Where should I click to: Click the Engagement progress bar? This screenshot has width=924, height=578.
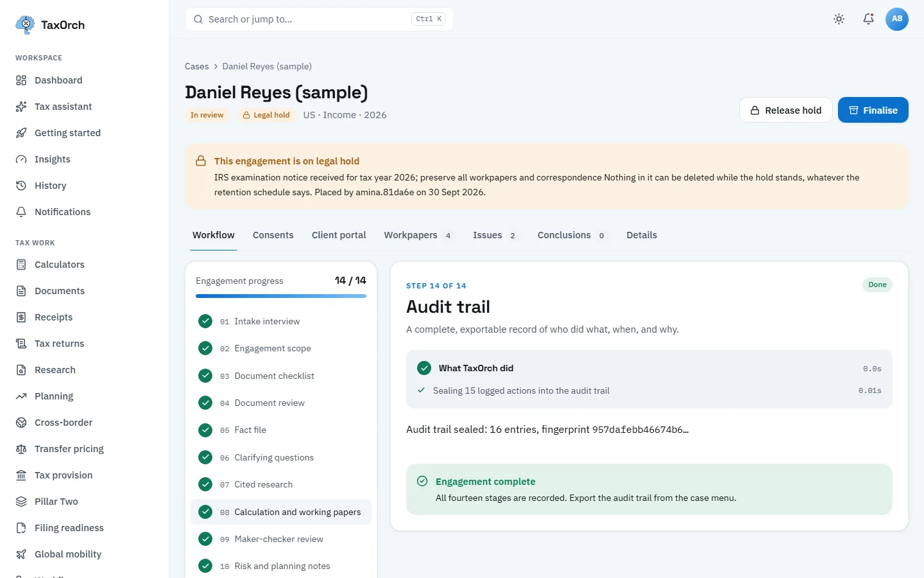point(281,296)
